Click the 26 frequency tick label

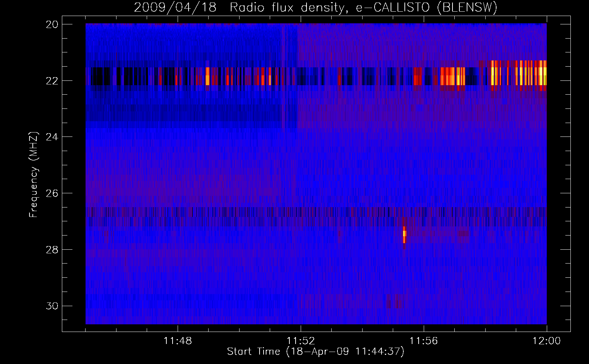(x=52, y=193)
